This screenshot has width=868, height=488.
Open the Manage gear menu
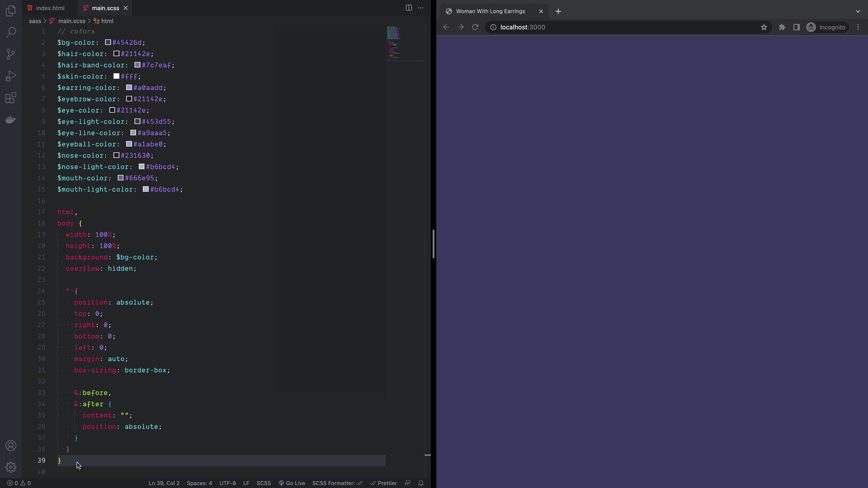(x=10, y=467)
